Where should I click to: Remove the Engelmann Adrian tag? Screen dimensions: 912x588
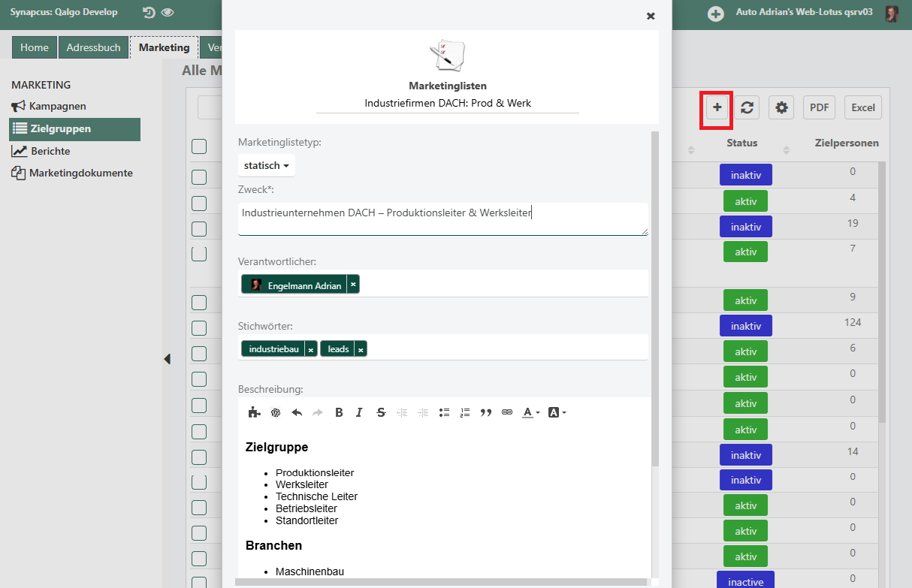click(x=353, y=284)
